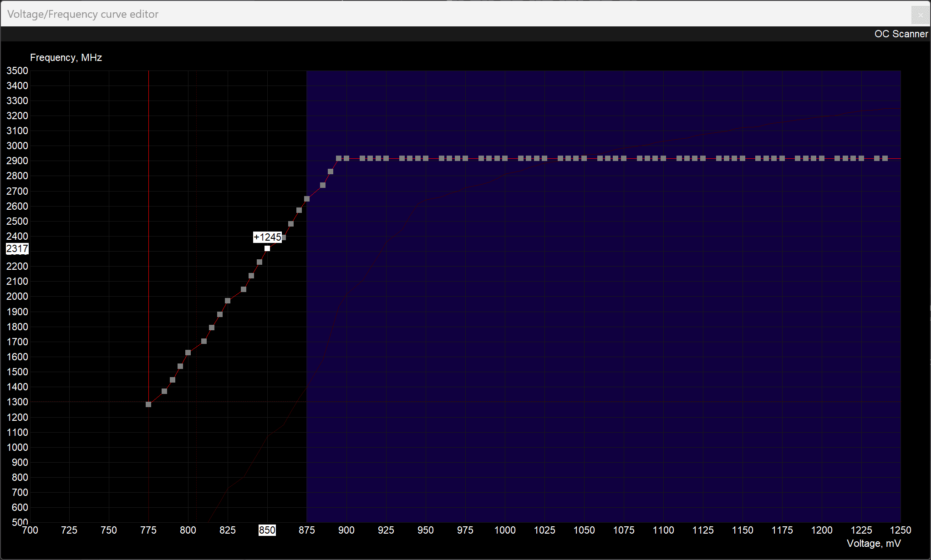
Task: Select the curve point just below 2400 MHz
Action: point(284,237)
